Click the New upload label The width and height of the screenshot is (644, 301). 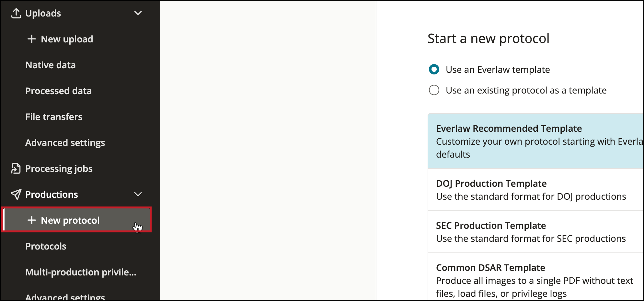click(x=67, y=39)
